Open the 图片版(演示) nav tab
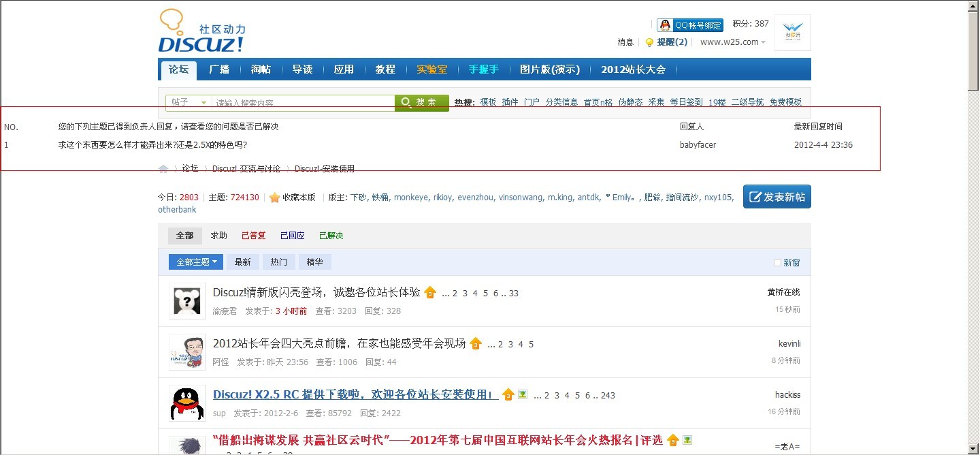Viewport: 980px width, 455px height. coord(550,69)
